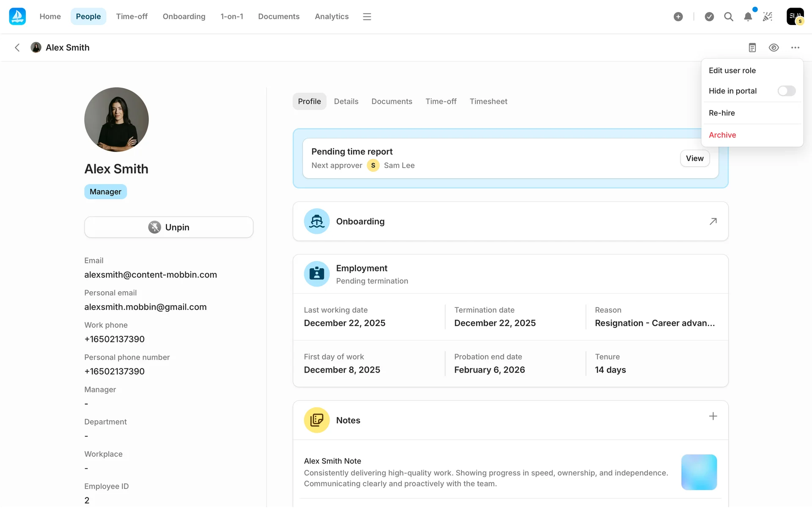Click the three-dots more options menu

[795, 47]
